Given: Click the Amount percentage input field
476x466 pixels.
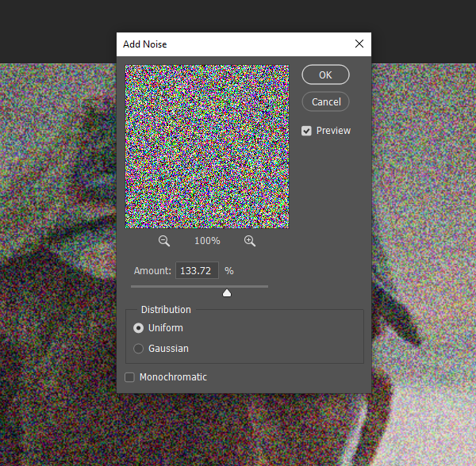Looking at the screenshot, I should (197, 270).
